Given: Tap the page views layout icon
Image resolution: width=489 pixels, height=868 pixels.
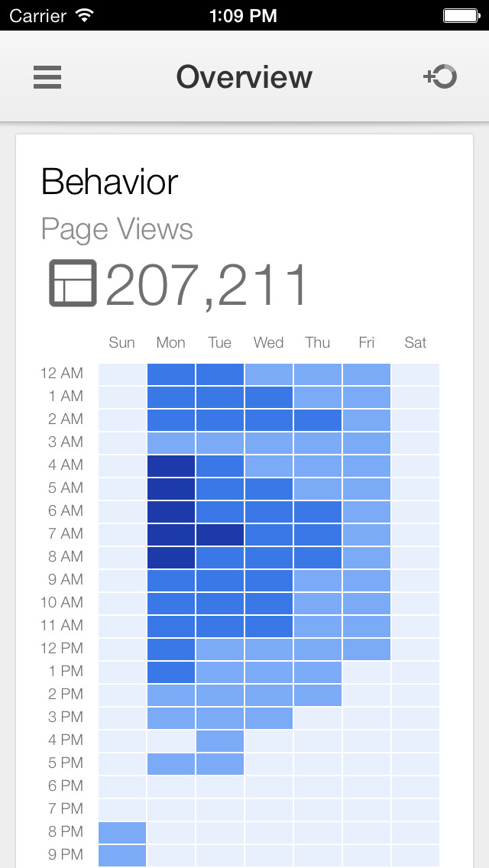Looking at the screenshot, I should (x=73, y=283).
